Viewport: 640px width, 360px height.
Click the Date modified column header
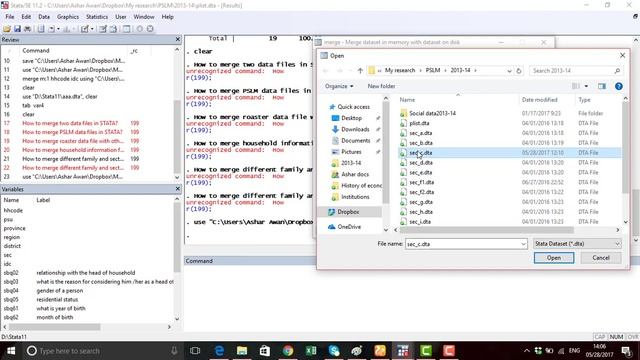(x=540, y=100)
